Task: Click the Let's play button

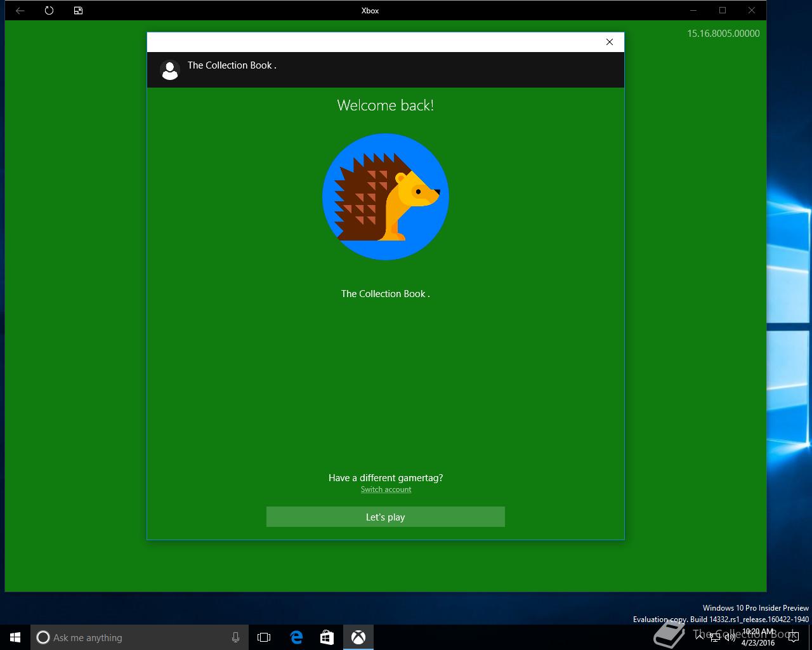Action: coord(386,517)
